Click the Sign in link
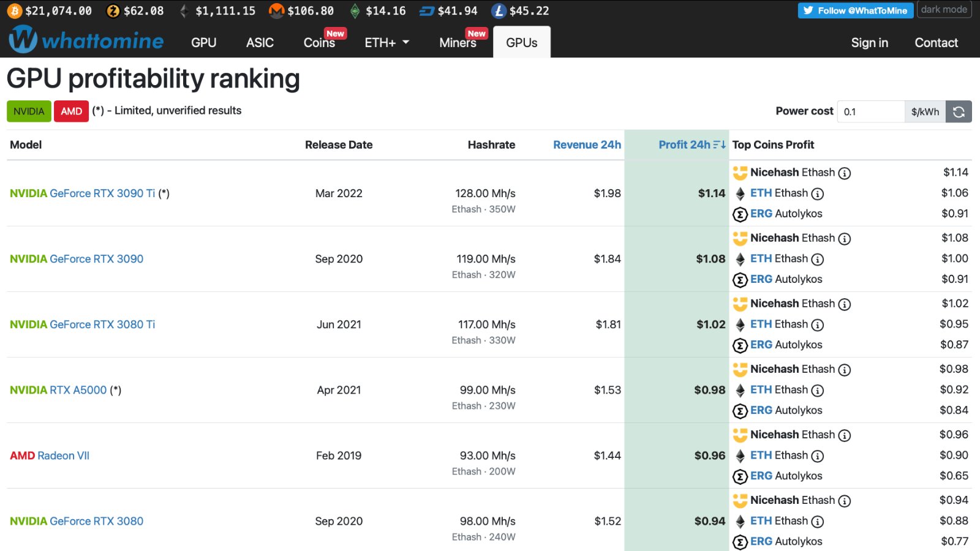 869,43
